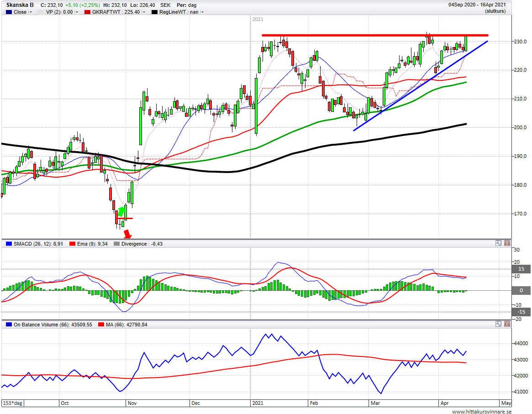Click the 200.0 price axis label
The height and width of the screenshot is (414, 532).
520,127
